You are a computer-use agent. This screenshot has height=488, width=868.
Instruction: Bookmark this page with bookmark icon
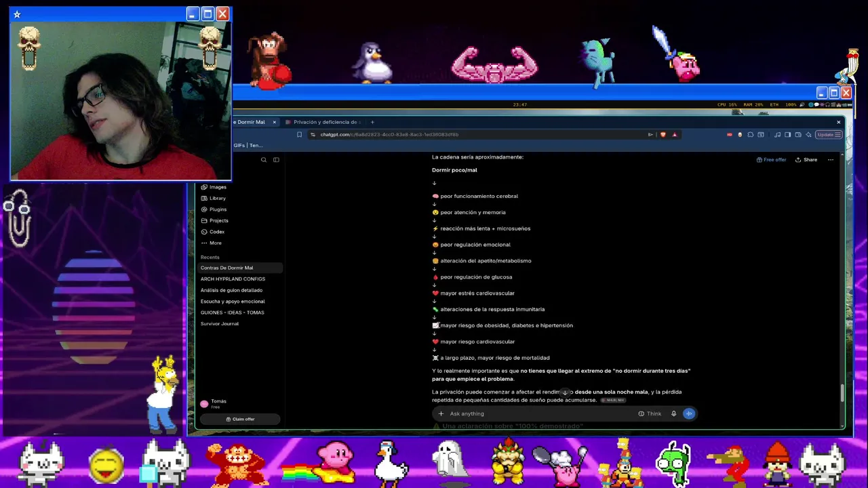point(299,135)
